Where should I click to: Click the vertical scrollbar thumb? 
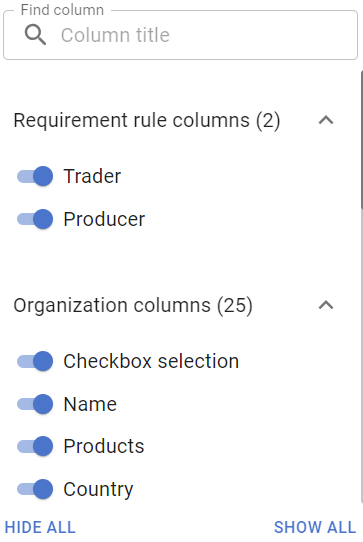coord(361,140)
